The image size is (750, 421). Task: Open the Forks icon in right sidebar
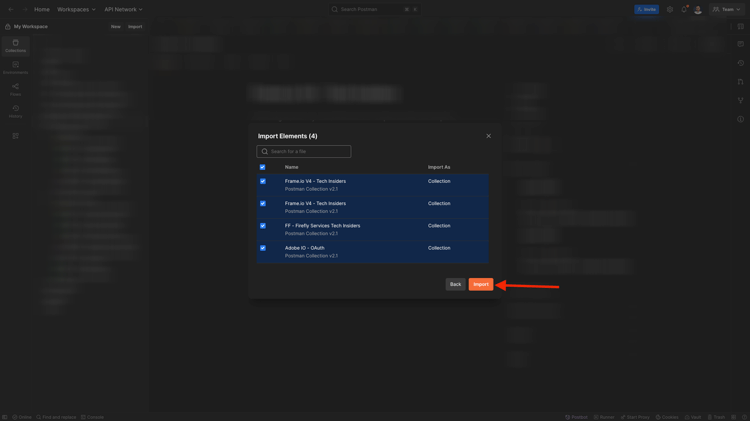click(x=740, y=100)
